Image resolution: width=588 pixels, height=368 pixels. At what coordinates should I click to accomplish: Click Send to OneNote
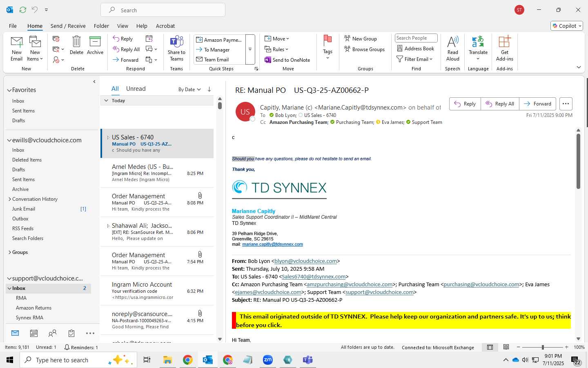[287, 60]
